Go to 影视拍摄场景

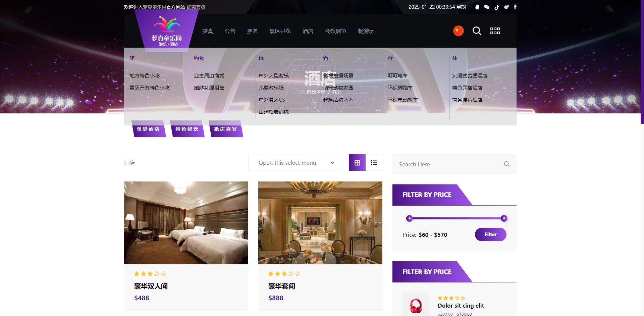pos(338,76)
